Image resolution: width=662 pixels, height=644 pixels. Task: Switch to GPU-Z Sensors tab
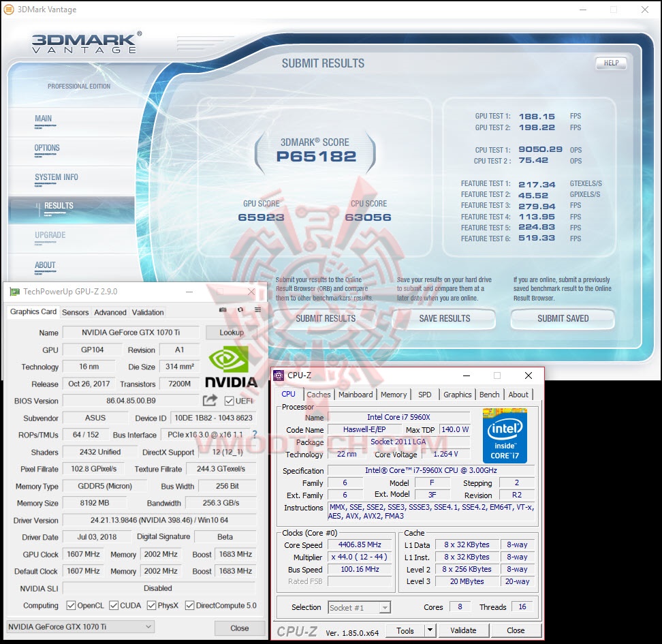[x=75, y=312]
